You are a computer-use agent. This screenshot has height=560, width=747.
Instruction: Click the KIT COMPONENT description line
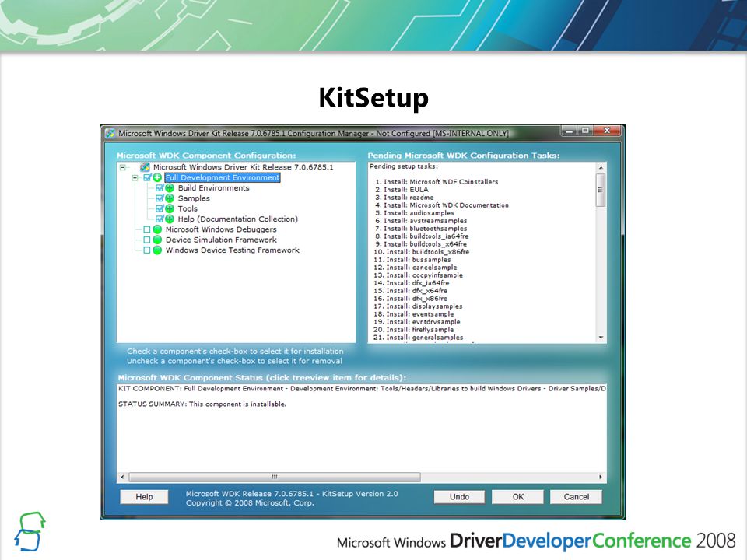coord(362,389)
